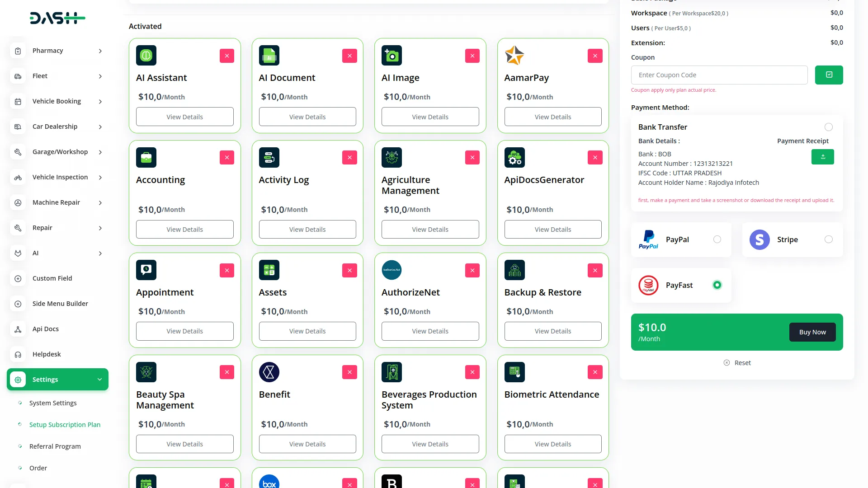Collapse the Settings menu section

click(x=99, y=380)
